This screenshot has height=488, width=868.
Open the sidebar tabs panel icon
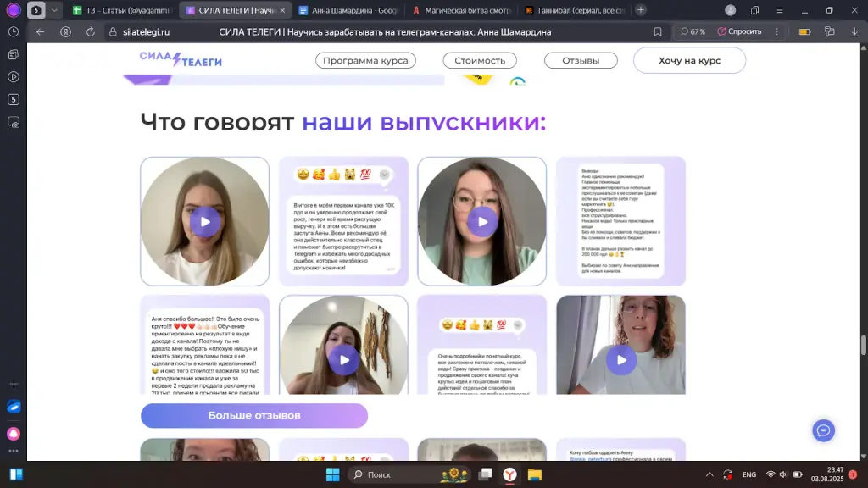(x=14, y=54)
